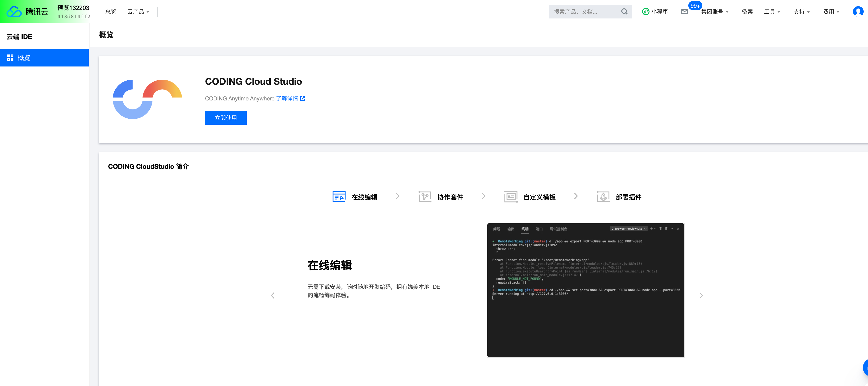
Task: Click the 端口 tab in terminal preview
Action: click(539, 229)
